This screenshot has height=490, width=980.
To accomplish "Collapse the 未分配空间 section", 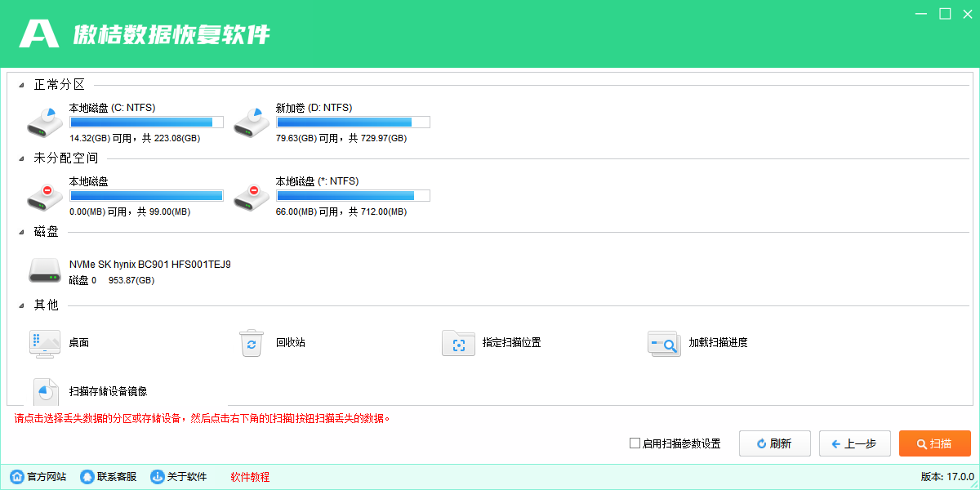I will (x=21, y=157).
